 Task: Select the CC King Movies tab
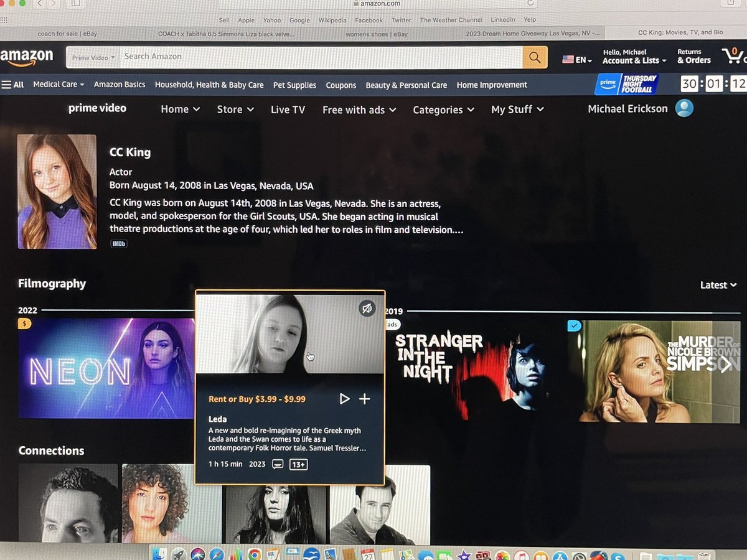click(x=675, y=33)
